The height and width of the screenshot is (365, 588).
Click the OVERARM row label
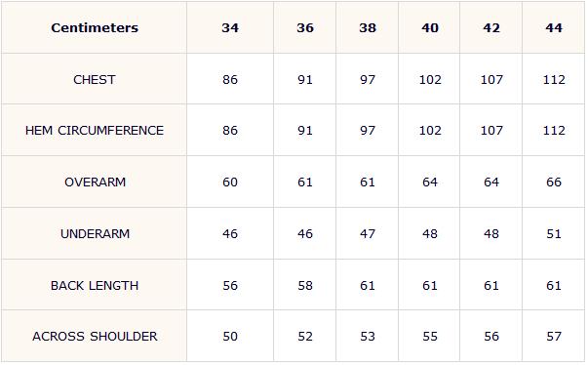95,182
